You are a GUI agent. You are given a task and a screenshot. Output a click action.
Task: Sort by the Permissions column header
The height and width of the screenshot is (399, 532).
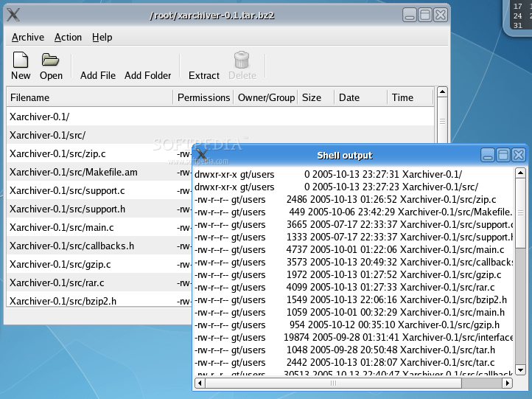(x=203, y=97)
